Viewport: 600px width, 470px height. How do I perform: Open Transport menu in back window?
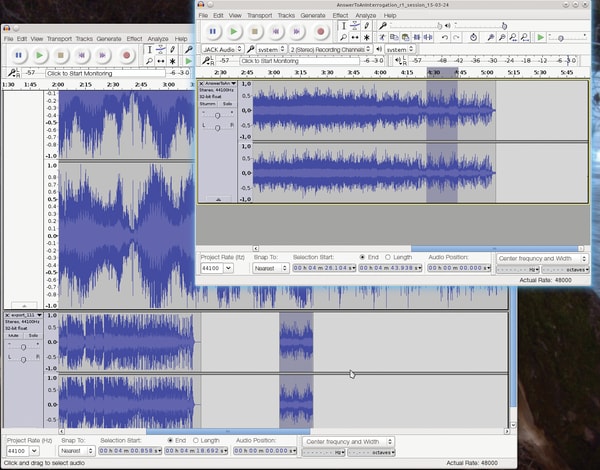(x=59, y=39)
